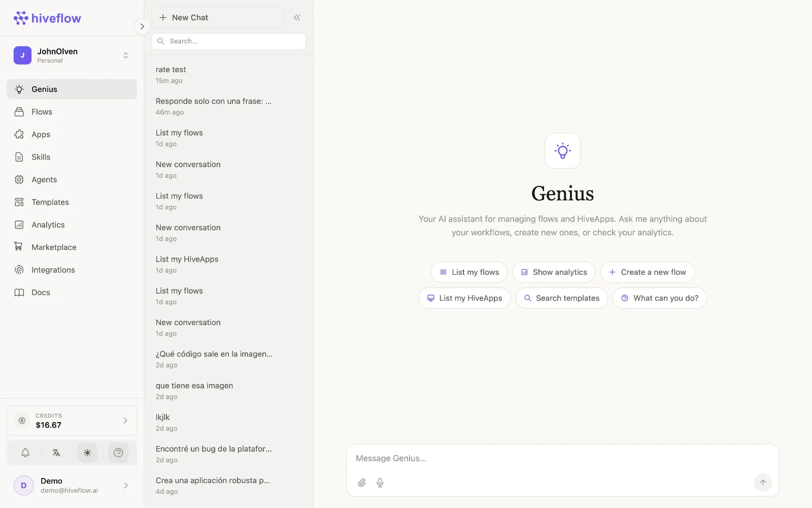This screenshot has width=812, height=508.
Task: Click the JohnOlven 'J' avatar
Action: click(x=22, y=55)
